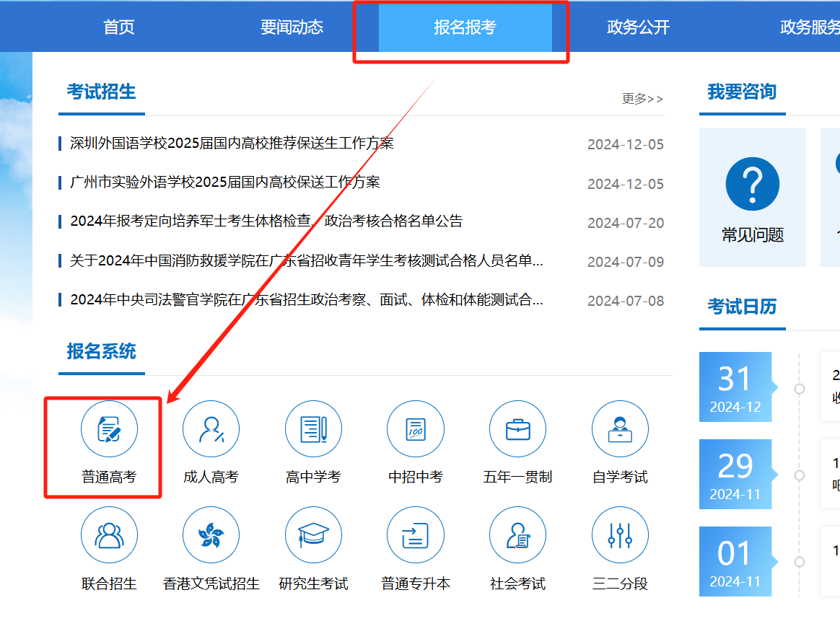Click the 更多>> link in 考试招生

click(x=642, y=99)
